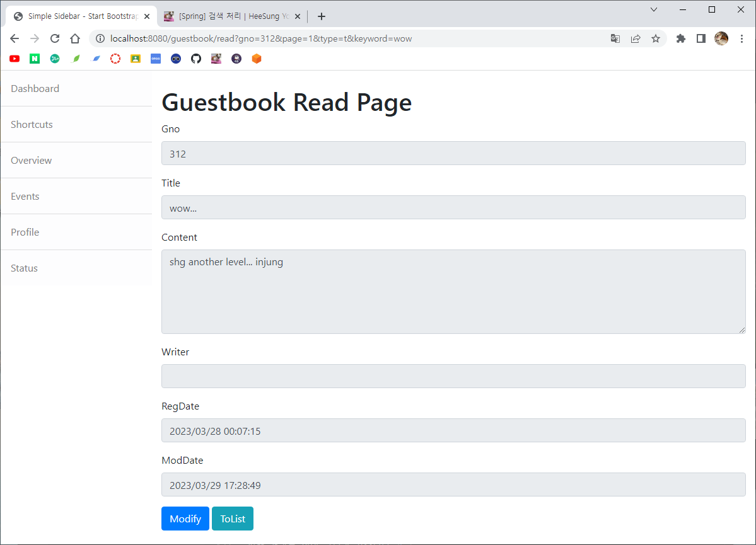756x545 pixels.
Task: Click the Modify button
Action: 185,519
